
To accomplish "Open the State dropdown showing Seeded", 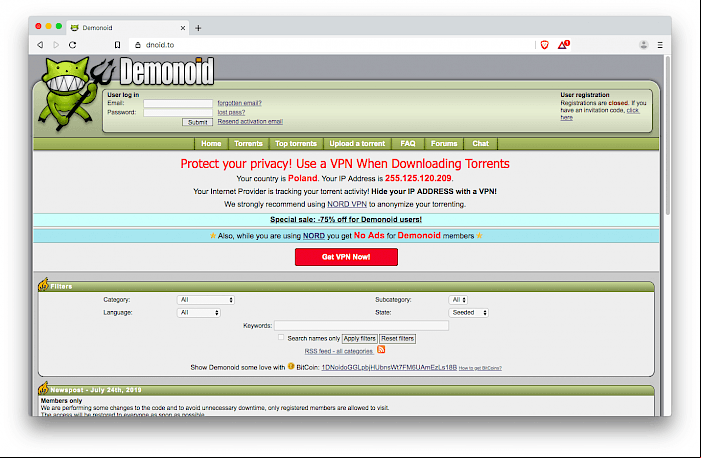I will (469, 313).
